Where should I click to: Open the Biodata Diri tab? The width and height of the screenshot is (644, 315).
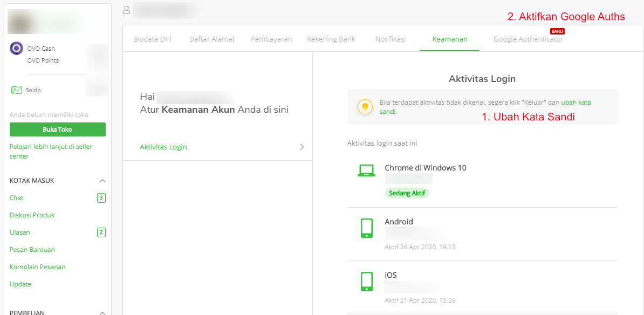pos(152,39)
